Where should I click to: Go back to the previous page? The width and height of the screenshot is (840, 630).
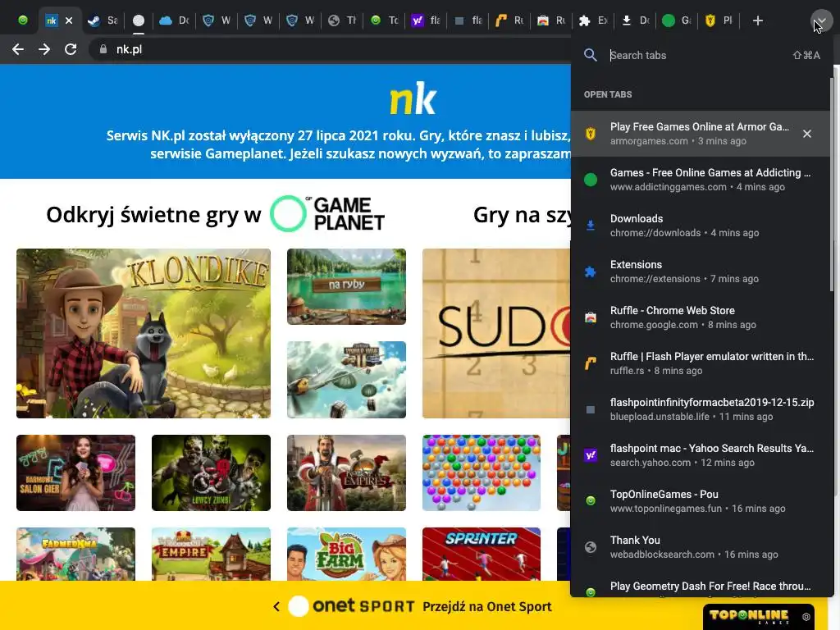(x=18, y=49)
